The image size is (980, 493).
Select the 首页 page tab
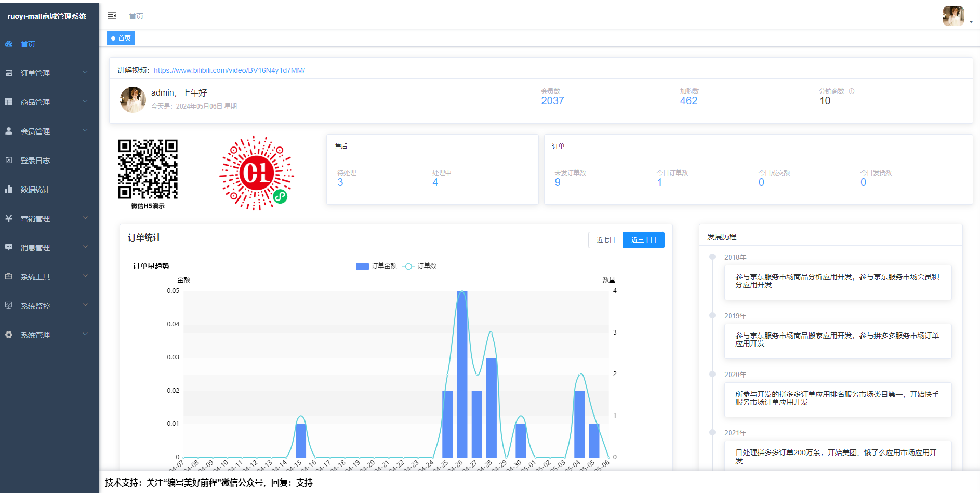[121, 38]
